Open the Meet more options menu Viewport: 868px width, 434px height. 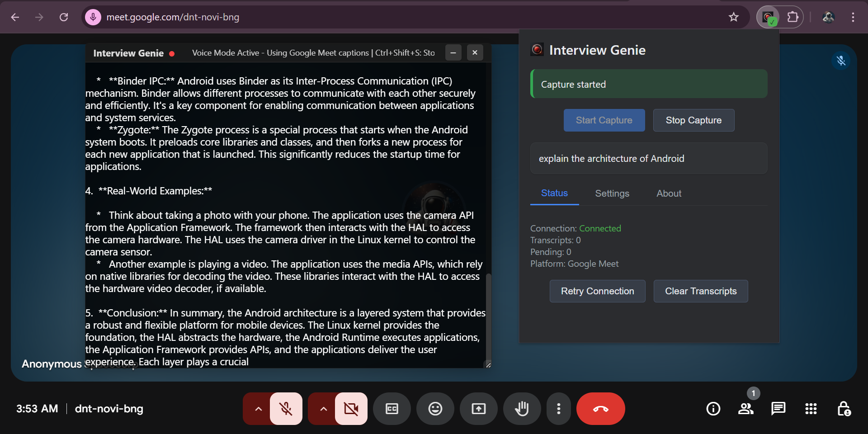559,409
